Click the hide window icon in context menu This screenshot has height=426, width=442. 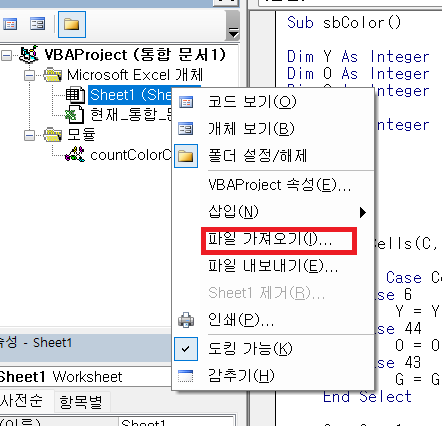point(186,376)
